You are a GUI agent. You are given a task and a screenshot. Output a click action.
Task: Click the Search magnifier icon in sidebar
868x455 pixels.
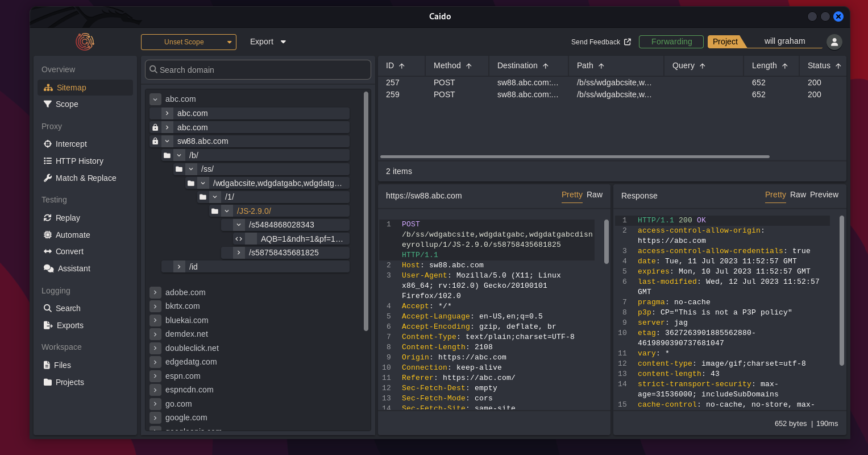[x=48, y=308]
